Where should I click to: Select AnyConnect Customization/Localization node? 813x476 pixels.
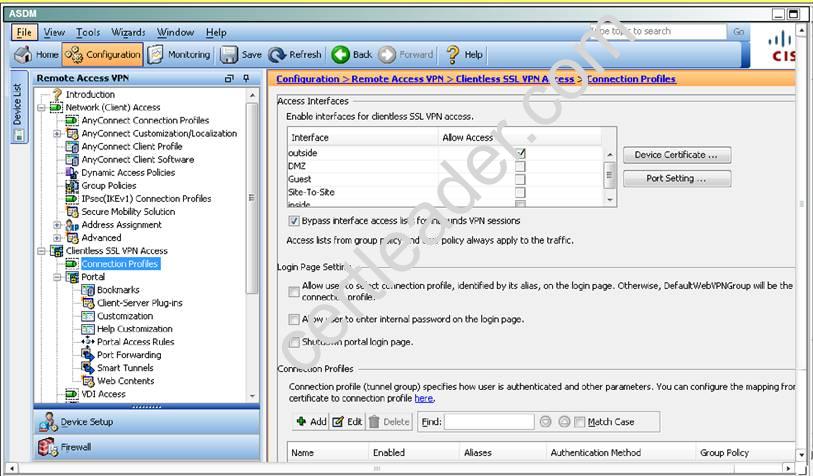[x=159, y=133]
